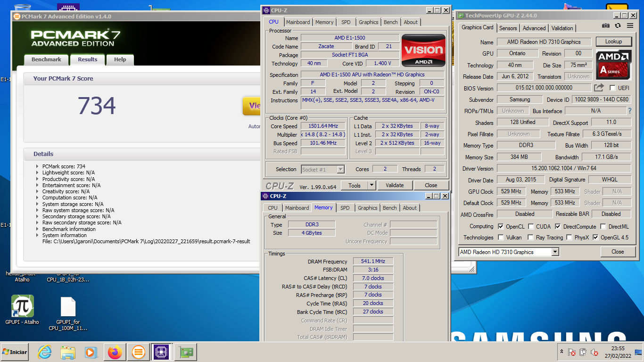Toggle the PhysX checkbox
644x362 pixels.
569,238
